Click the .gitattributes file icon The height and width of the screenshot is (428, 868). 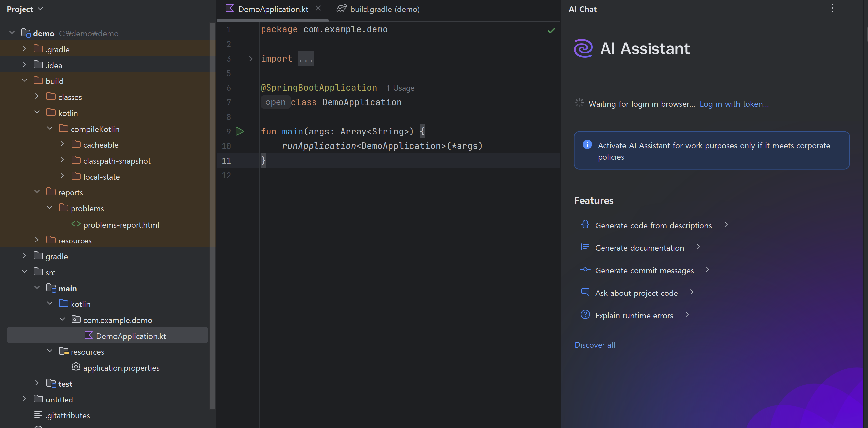pyautogui.click(x=38, y=414)
